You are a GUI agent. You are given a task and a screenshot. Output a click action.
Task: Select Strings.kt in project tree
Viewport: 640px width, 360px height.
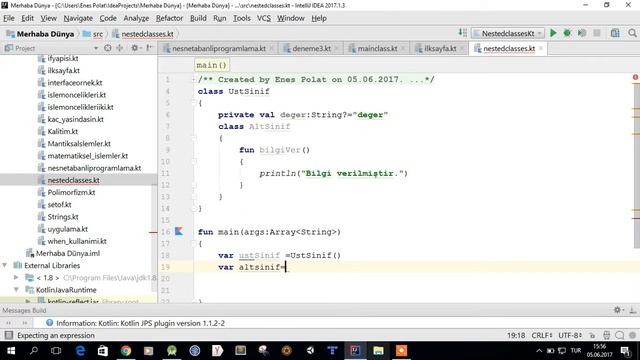tap(62, 217)
